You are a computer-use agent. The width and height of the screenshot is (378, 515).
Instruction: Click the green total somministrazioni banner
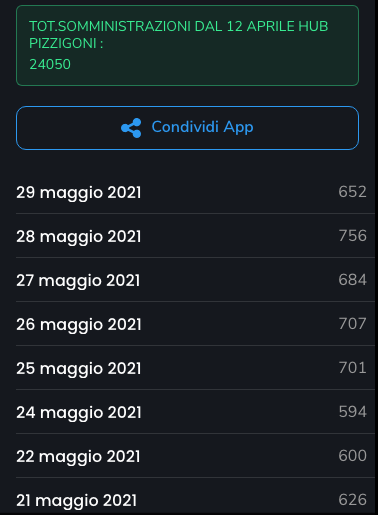pyautogui.click(x=187, y=45)
